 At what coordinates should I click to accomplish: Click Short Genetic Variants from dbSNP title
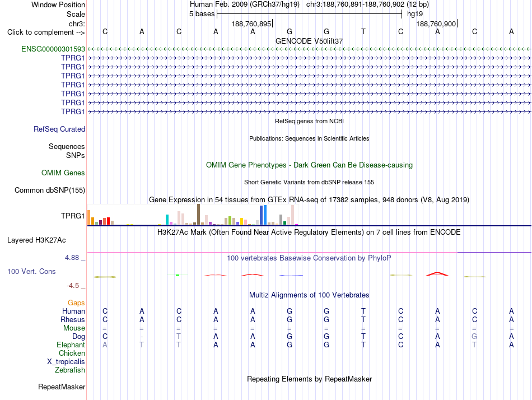pyautogui.click(x=309, y=182)
